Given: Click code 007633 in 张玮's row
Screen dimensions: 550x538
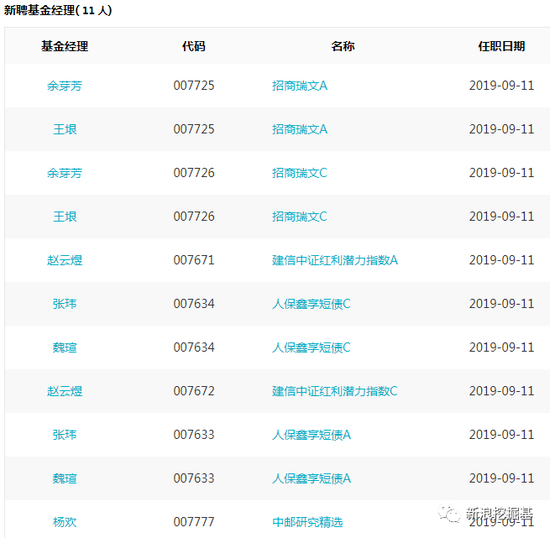Looking at the screenshot, I should pyautogui.click(x=194, y=435).
